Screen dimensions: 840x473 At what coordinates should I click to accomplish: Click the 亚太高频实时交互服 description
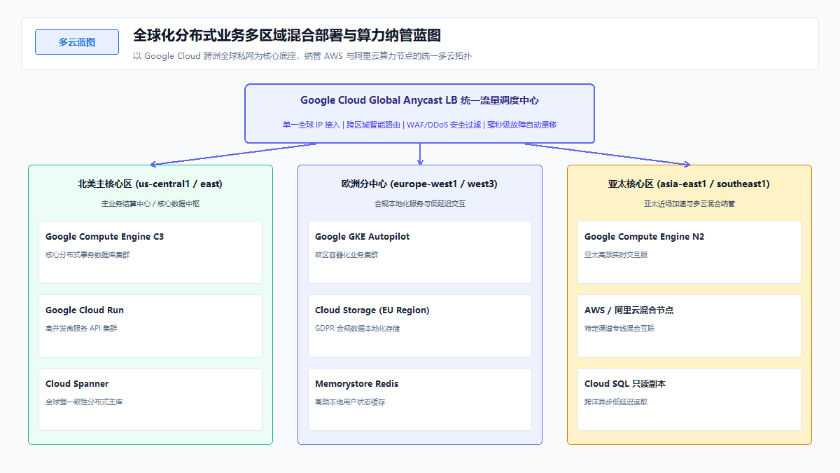tap(616, 255)
